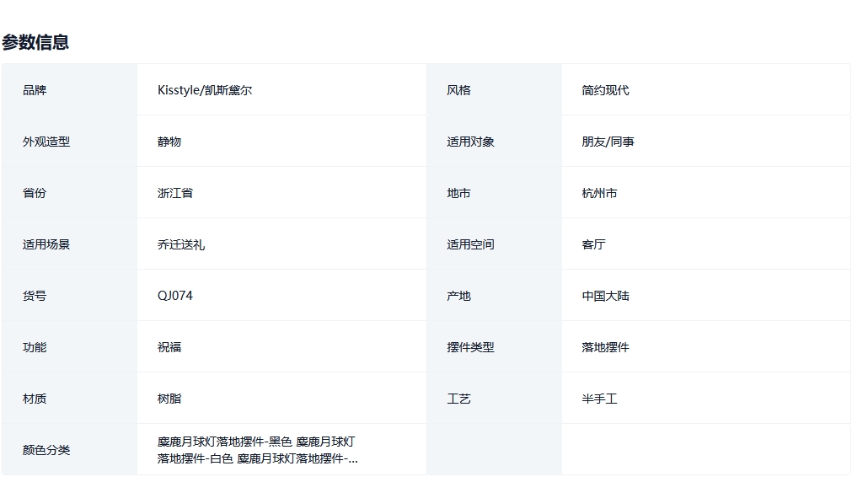Click the 适用空间 value 客厅
Viewport: 868px width, 482px height.
(x=593, y=244)
